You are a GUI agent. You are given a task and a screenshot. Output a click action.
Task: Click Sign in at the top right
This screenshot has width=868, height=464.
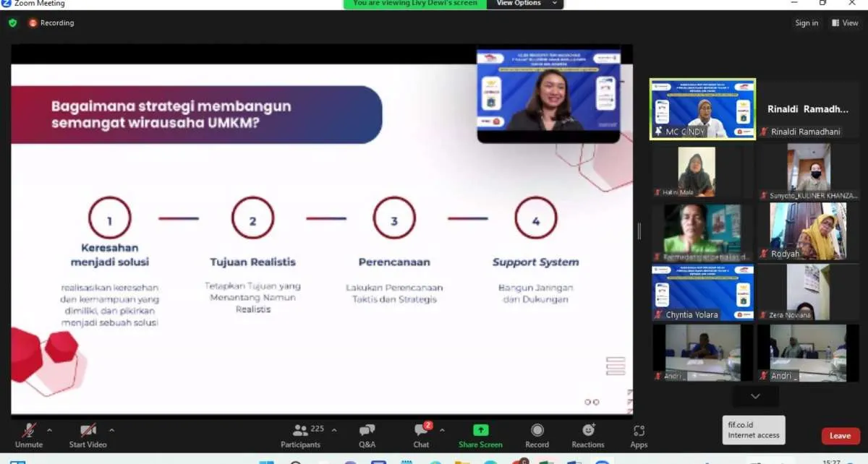coord(807,22)
